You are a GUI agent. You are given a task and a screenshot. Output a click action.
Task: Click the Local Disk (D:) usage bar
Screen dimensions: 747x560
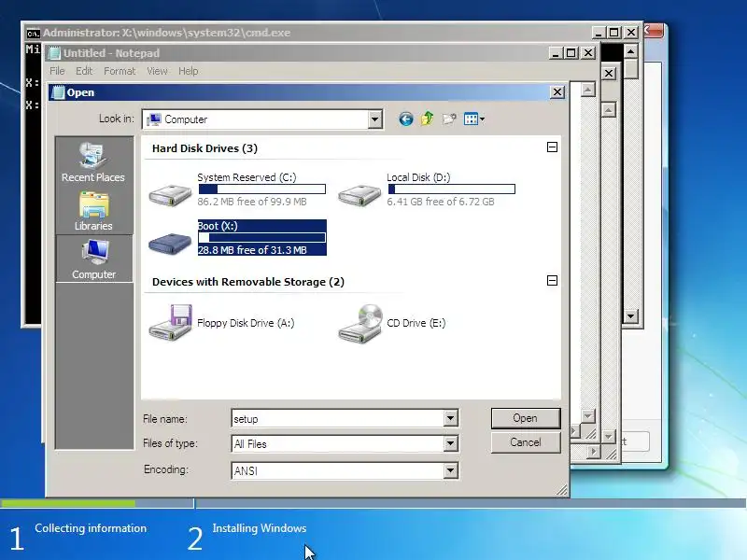point(451,189)
